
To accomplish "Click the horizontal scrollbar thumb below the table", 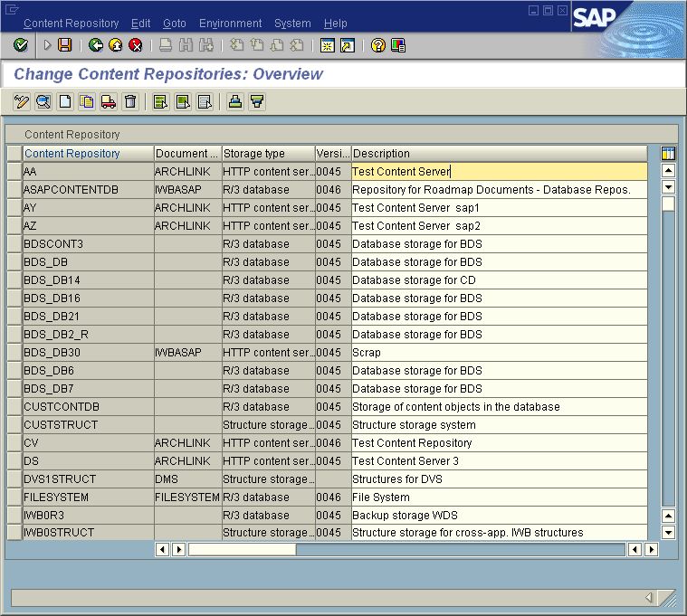I will click(x=242, y=549).
